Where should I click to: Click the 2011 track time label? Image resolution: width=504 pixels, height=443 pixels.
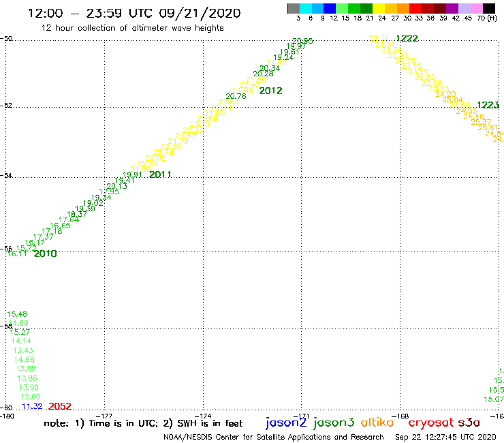tap(160, 174)
